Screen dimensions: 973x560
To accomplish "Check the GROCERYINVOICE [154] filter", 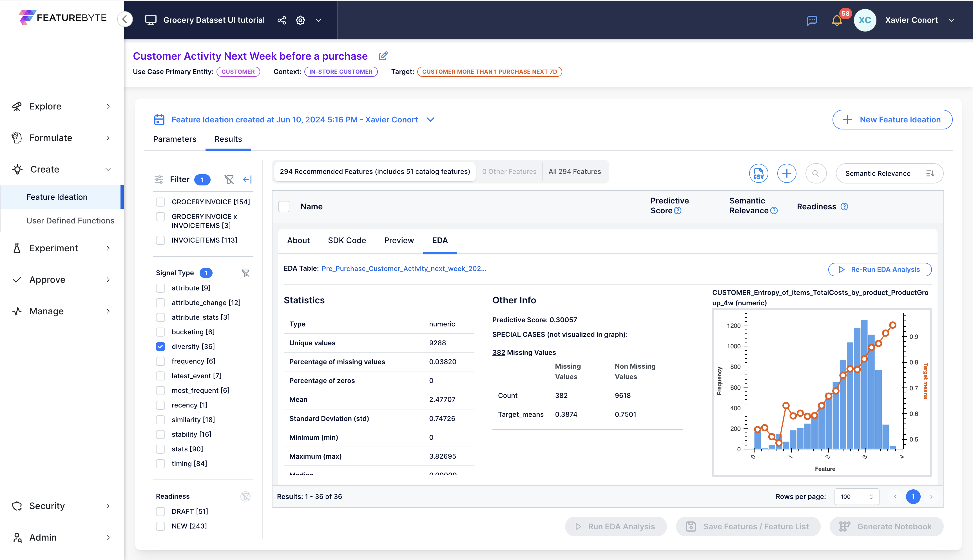I will [160, 202].
